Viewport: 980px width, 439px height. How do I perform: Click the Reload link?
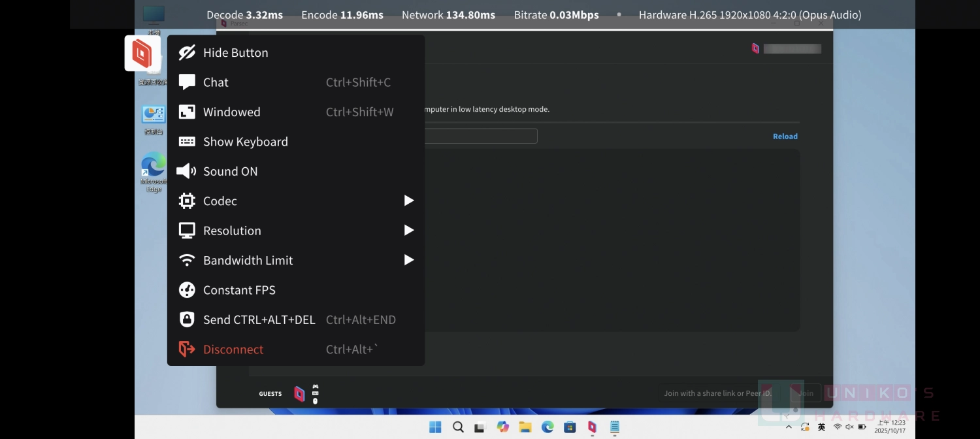pos(785,137)
